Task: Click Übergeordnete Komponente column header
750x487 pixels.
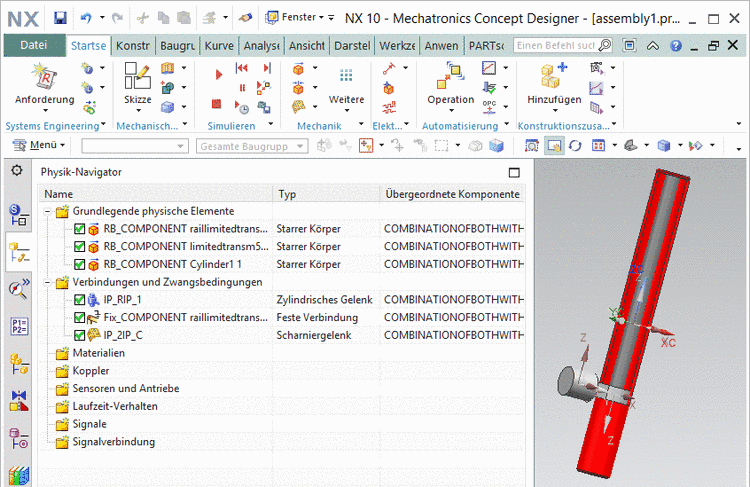Action: (452, 194)
